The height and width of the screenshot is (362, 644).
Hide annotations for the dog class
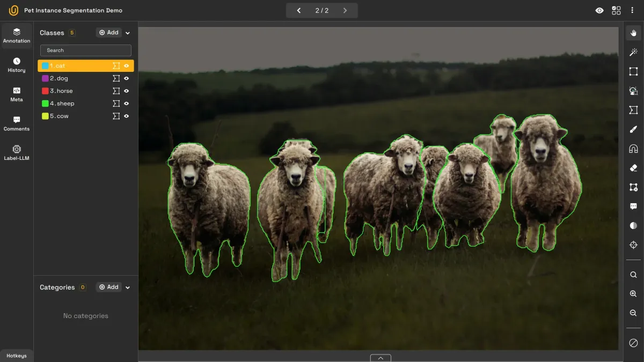pos(127,78)
